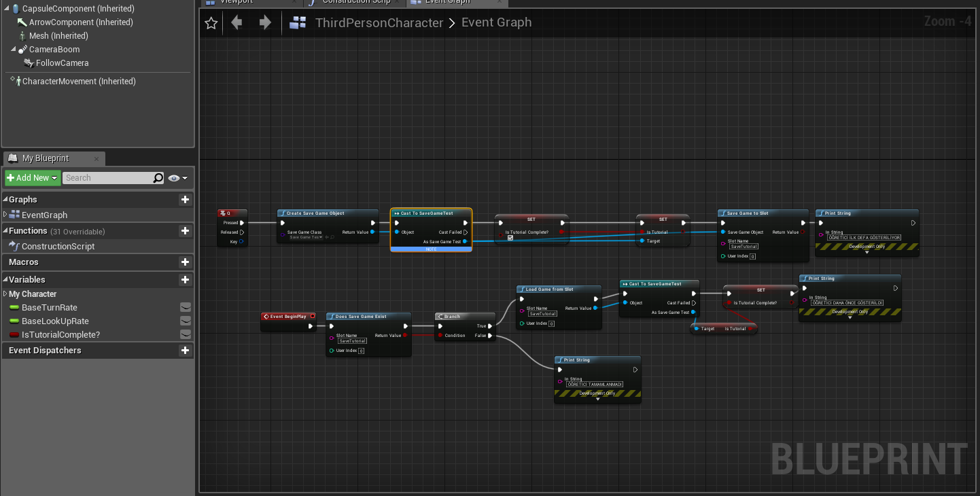980x496 pixels.
Task: Add a new function with the Functions plus icon
Action: pyautogui.click(x=184, y=231)
